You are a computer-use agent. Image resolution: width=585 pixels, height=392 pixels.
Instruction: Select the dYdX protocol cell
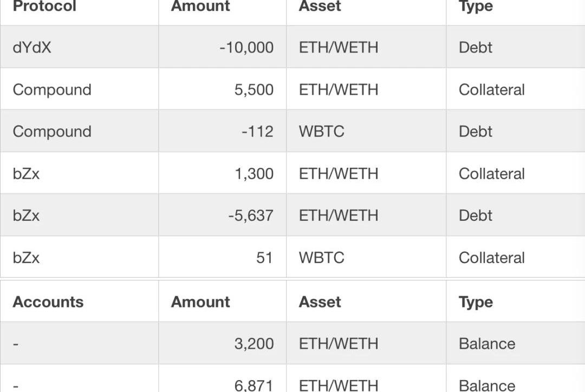tap(32, 48)
